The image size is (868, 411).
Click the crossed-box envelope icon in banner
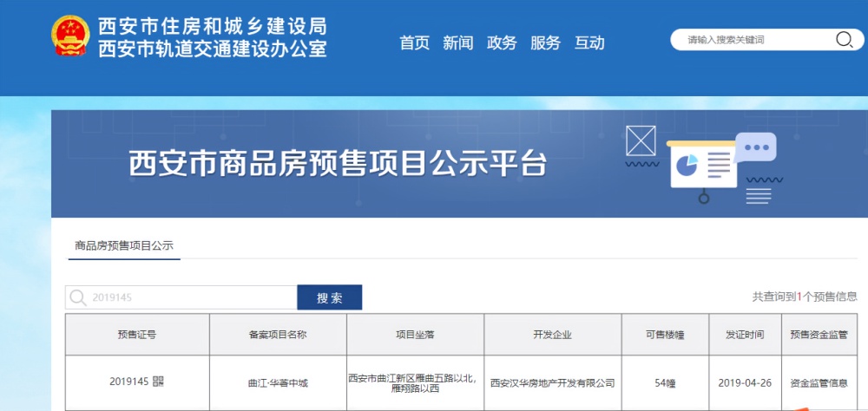click(641, 140)
